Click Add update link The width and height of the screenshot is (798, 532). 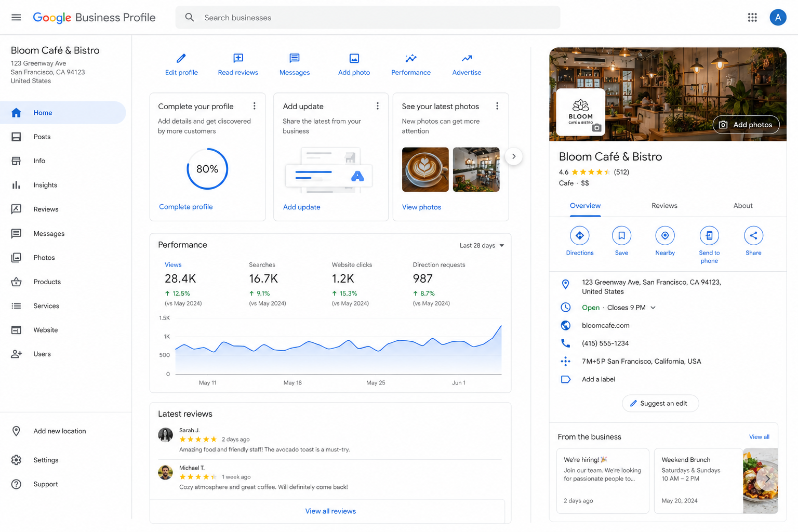pyautogui.click(x=301, y=207)
